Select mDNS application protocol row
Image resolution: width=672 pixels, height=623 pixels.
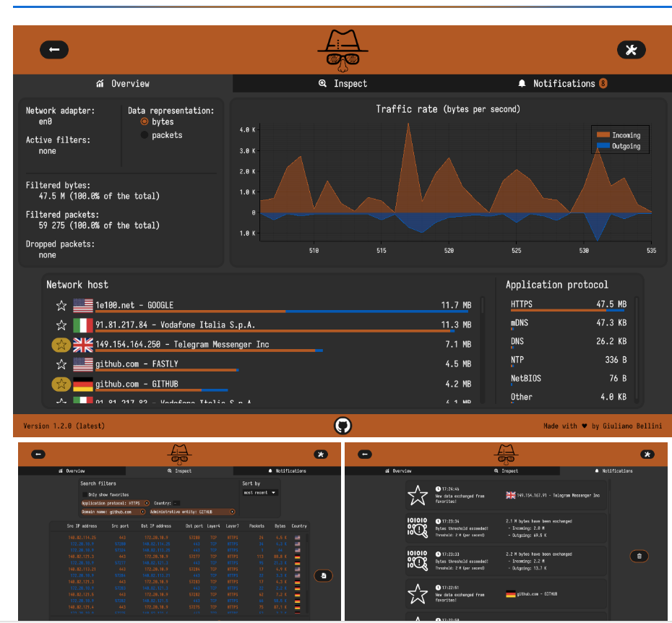(568, 324)
